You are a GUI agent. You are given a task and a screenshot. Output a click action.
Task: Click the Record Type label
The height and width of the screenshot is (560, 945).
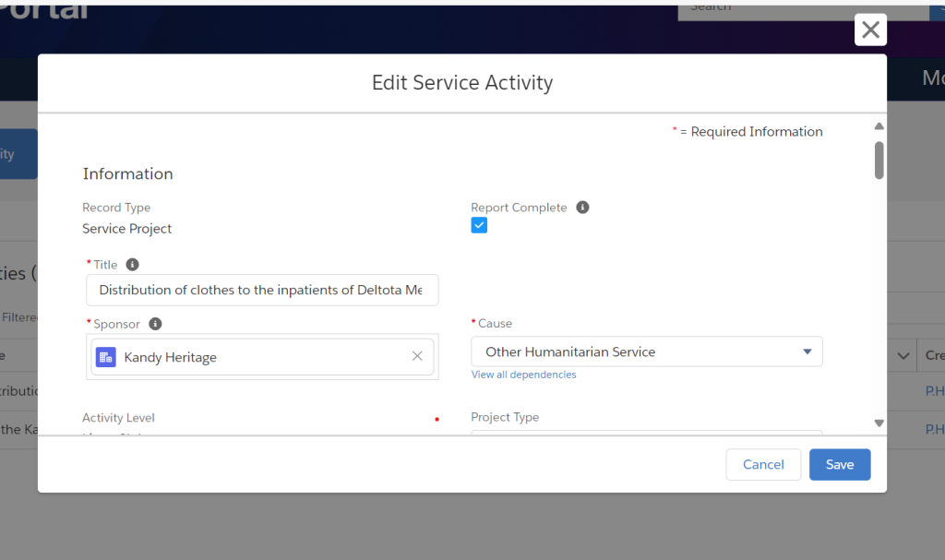(116, 208)
